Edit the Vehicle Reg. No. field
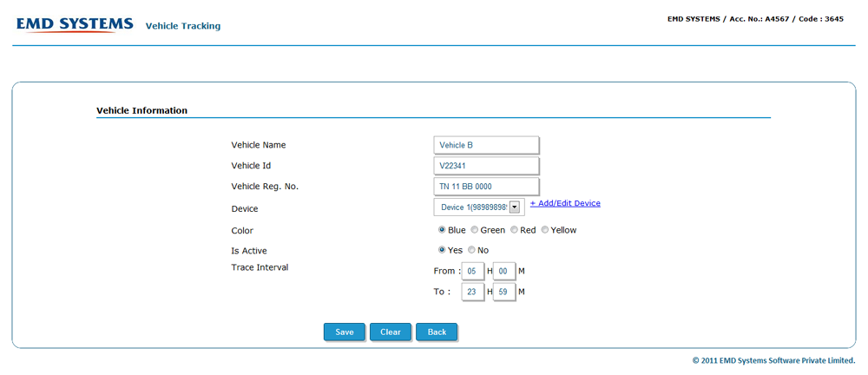The image size is (868, 375). click(x=486, y=187)
